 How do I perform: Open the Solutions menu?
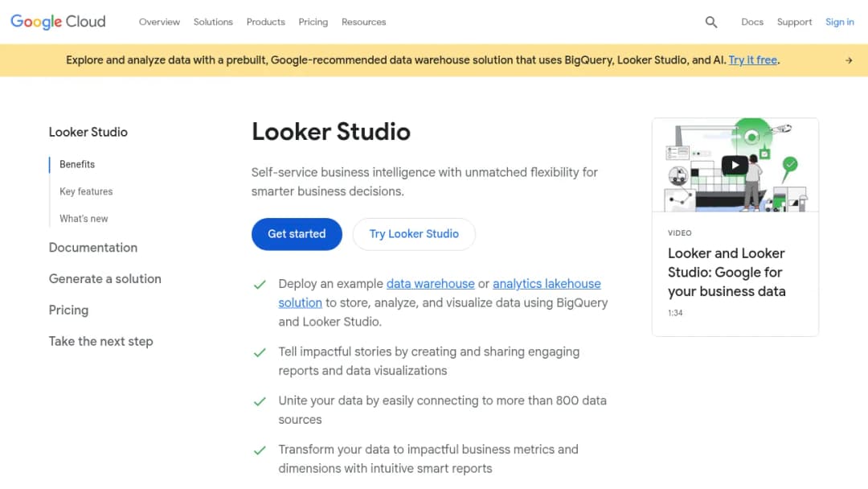213,23
